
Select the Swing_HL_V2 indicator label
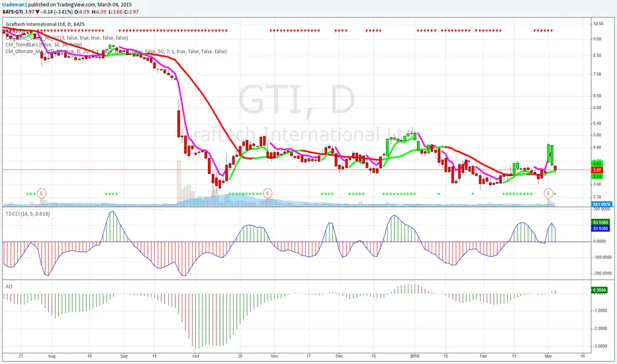pyautogui.click(x=66, y=38)
